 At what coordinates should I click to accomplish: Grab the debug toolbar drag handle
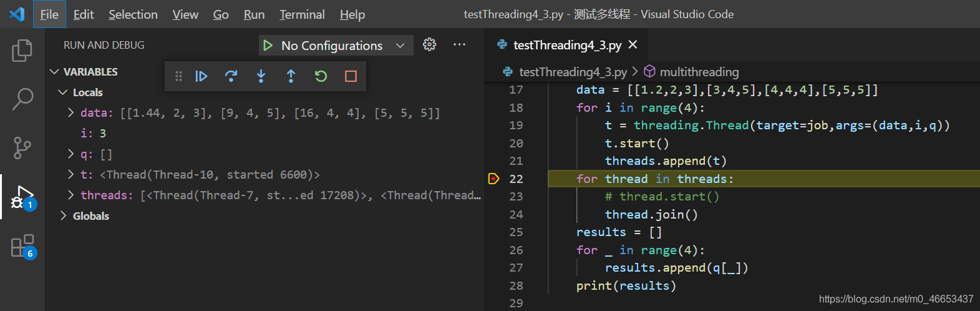(178, 76)
